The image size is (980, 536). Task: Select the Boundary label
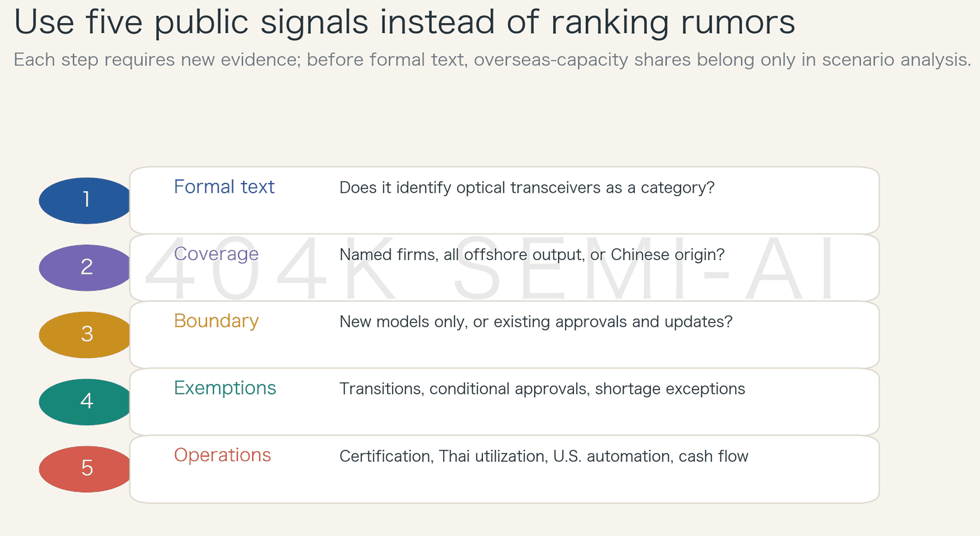click(x=216, y=321)
